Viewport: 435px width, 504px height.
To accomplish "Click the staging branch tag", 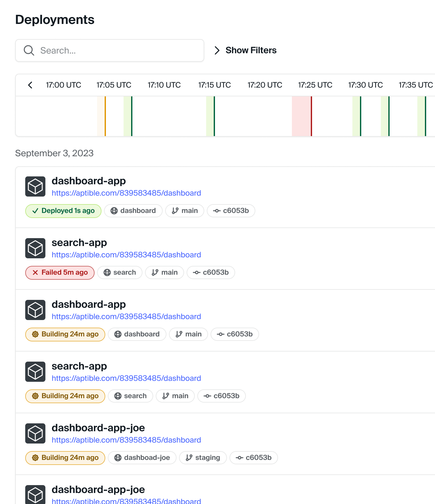I will click(x=203, y=458).
